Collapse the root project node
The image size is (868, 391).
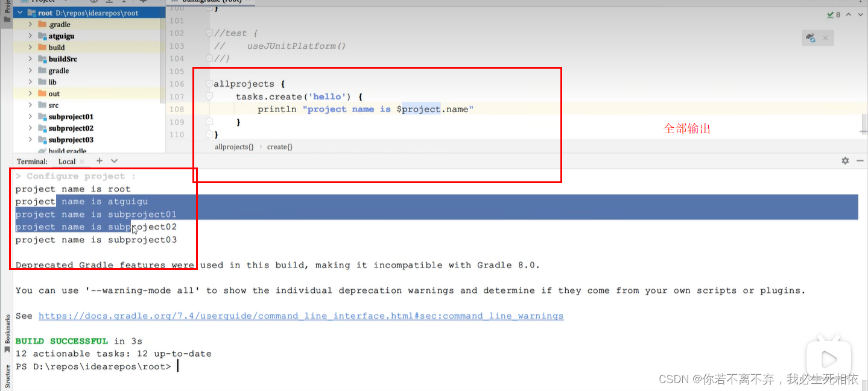coord(20,13)
